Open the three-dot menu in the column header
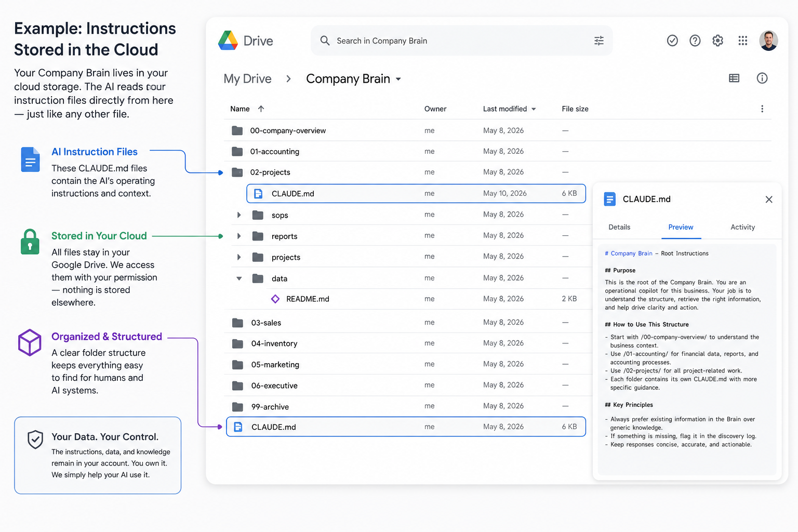Screen dimensions: 798x532 click(x=762, y=109)
